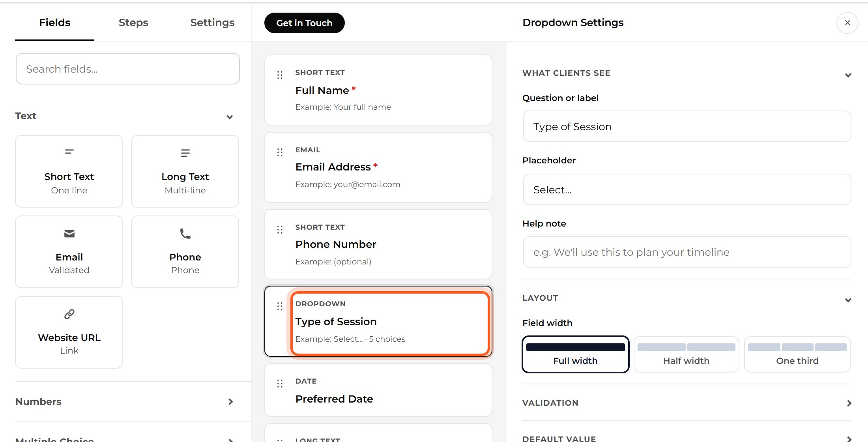
Task: Edit the Question or label input
Action: tap(687, 127)
